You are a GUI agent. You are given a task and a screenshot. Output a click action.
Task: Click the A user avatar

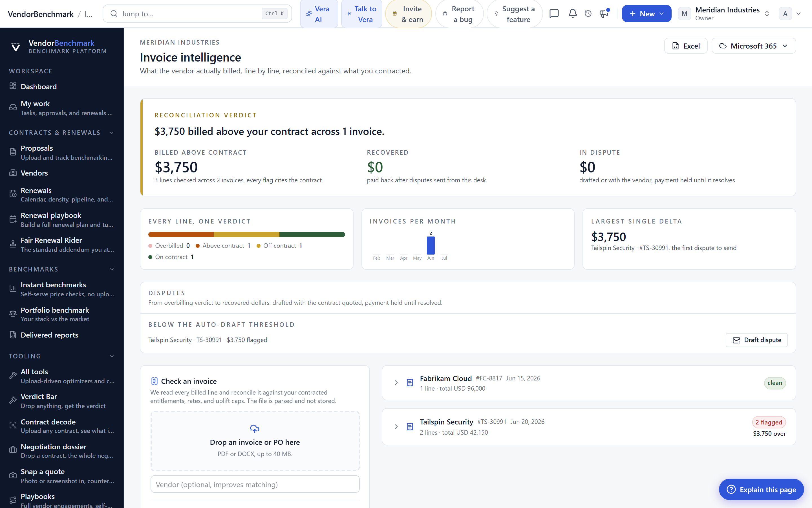(785, 14)
